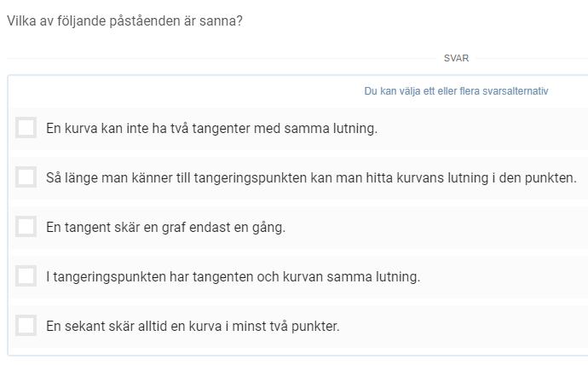588x365 pixels.
Task: Choose the answer text 'En tangent skär en graf endast en gång.'
Action: click(x=165, y=228)
